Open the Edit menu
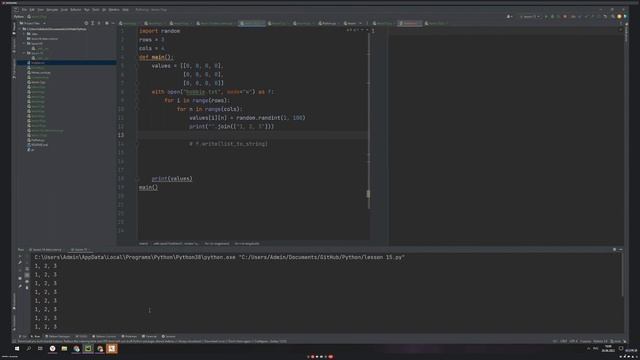 (x=31, y=9)
